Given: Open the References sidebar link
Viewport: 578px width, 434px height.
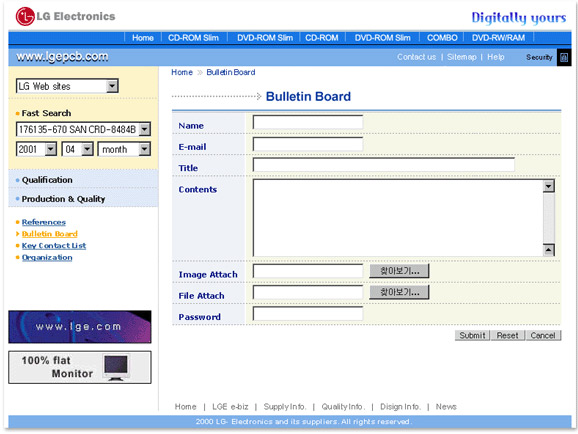Looking at the screenshot, I should point(43,222).
